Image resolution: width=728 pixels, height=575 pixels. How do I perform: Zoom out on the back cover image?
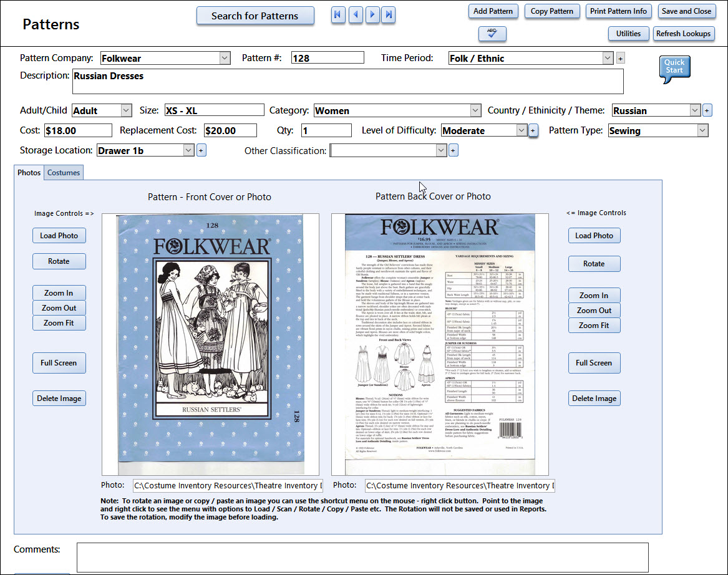pyautogui.click(x=595, y=311)
